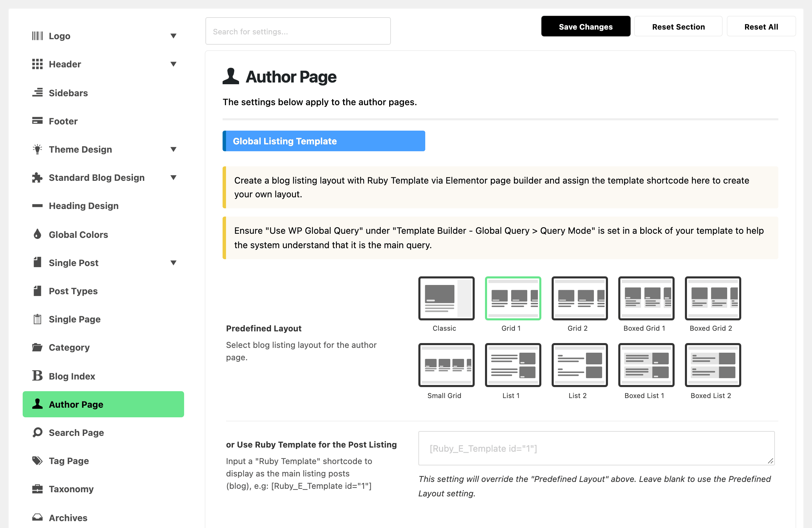This screenshot has width=812, height=528.
Task: Click the Single Post document icon
Action: [37, 262]
